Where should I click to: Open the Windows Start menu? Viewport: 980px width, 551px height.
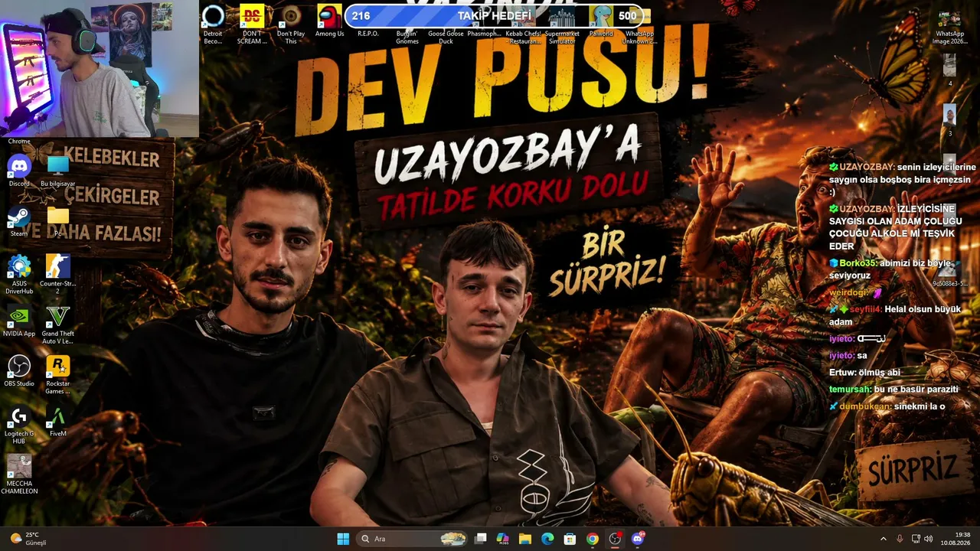[343, 539]
